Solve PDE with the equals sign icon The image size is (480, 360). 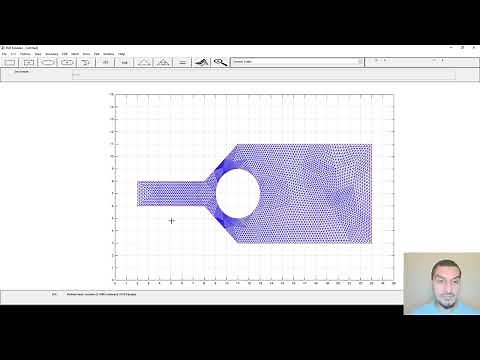point(182,62)
